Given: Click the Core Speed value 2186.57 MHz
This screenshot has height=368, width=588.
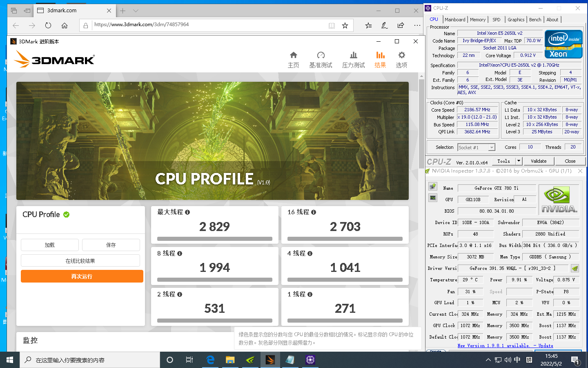Looking at the screenshot, I should pyautogui.click(x=477, y=110).
